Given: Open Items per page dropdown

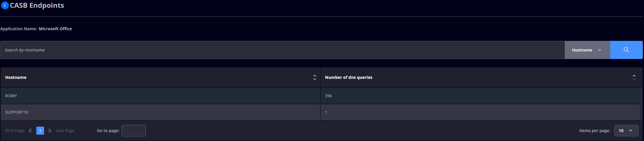Looking at the screenshot, I should [626, 131].
